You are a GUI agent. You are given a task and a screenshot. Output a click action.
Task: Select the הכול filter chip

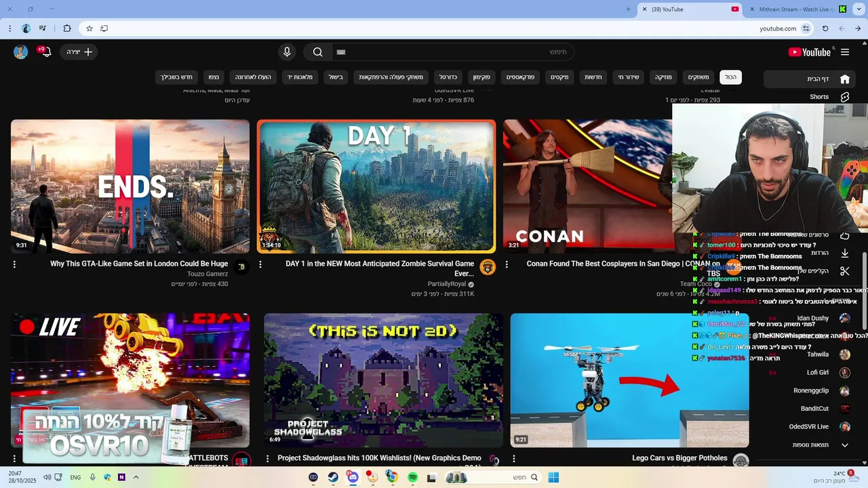(x=730, y=77)
